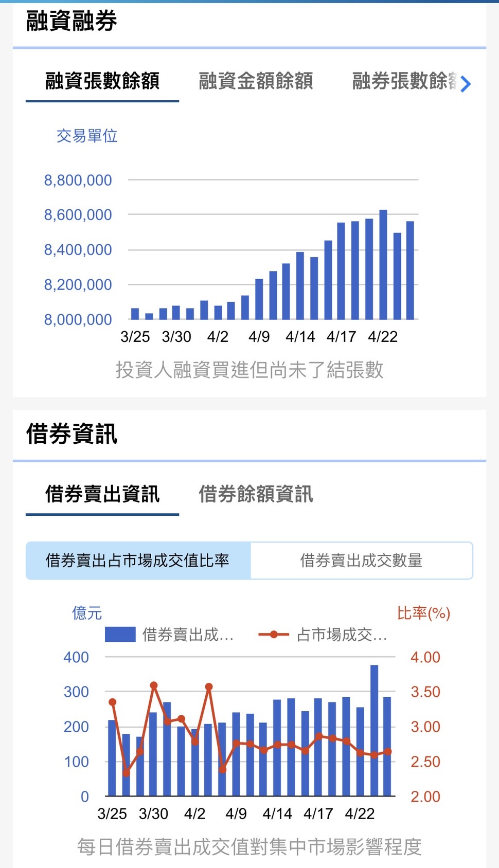499x868 pixels.
Task: Switch to the 借券餘額資訊 tab
Action: (x=256, y=494)
